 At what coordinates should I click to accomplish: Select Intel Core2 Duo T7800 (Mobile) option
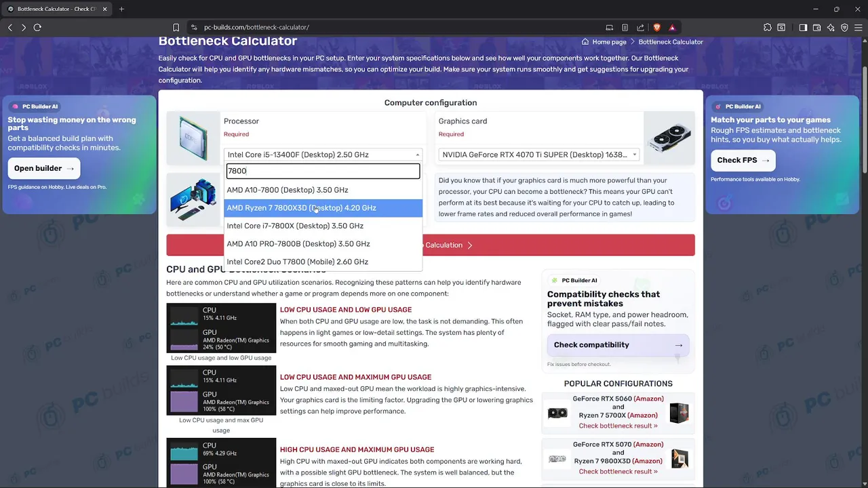[323, 262]
